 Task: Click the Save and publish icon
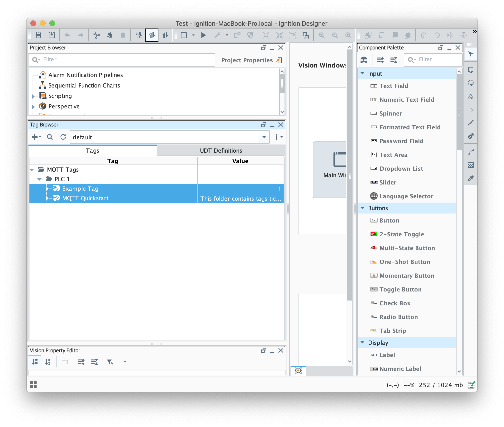tap(52, 35)
